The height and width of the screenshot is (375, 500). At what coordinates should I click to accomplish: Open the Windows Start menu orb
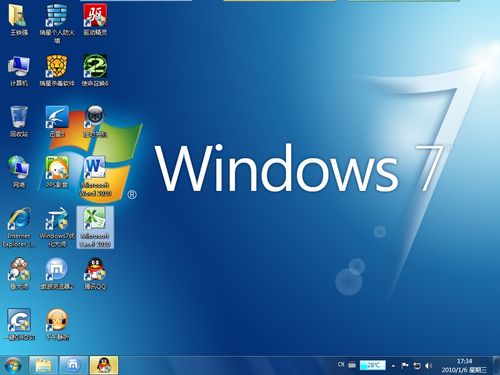13,365
